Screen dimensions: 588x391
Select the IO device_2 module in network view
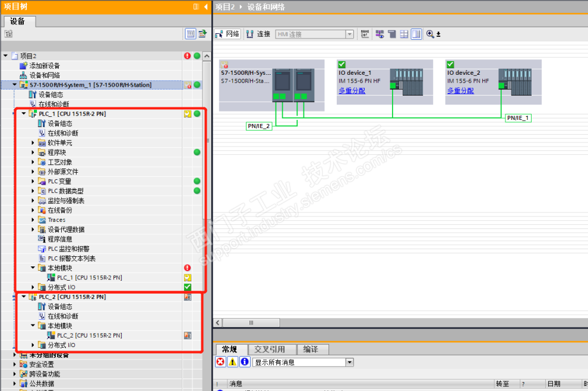point(494,82)
